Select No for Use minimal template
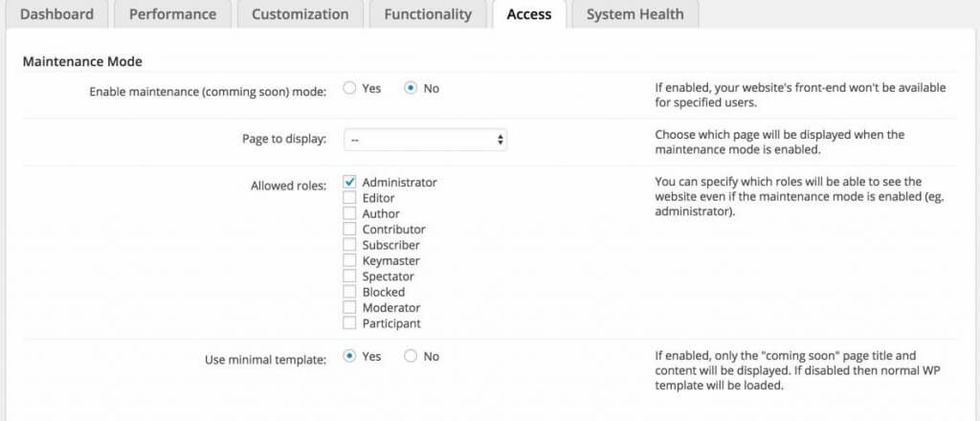 click(x=412, y=356)
